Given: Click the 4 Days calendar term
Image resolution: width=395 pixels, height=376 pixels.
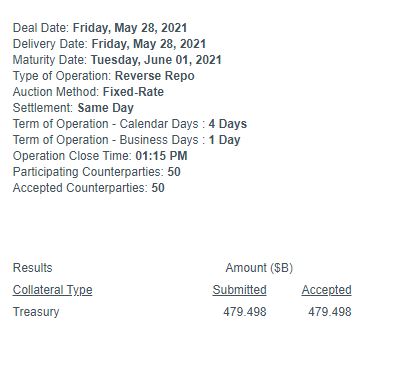Looking at the screenshot, I should click(x=228, y=124).
